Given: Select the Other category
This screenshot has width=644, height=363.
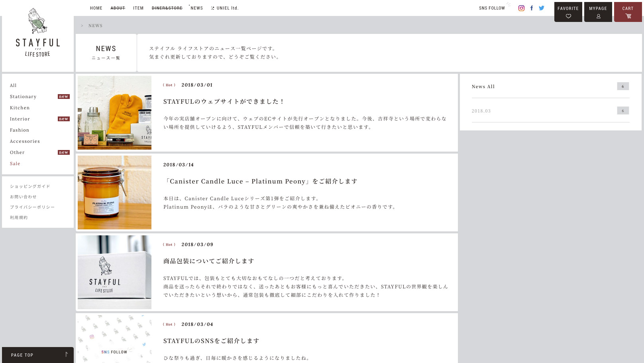Looking at the screenshot, I should click(17, 152).
